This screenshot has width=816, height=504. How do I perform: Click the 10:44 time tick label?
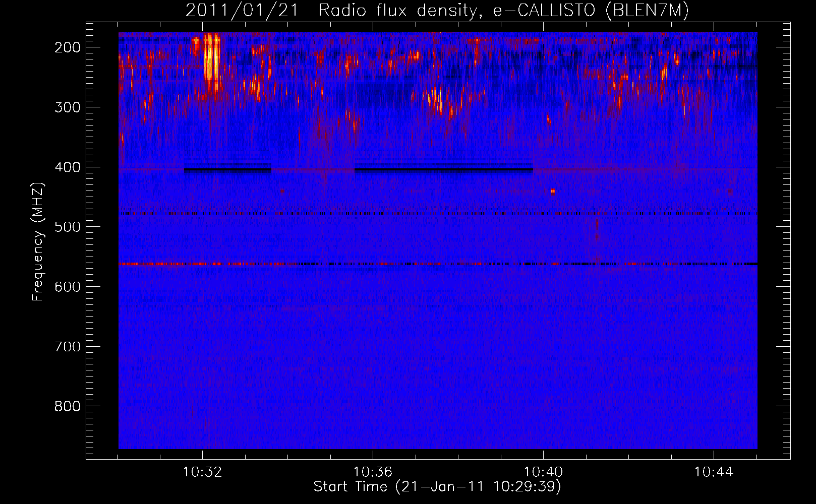coord(714,472)
